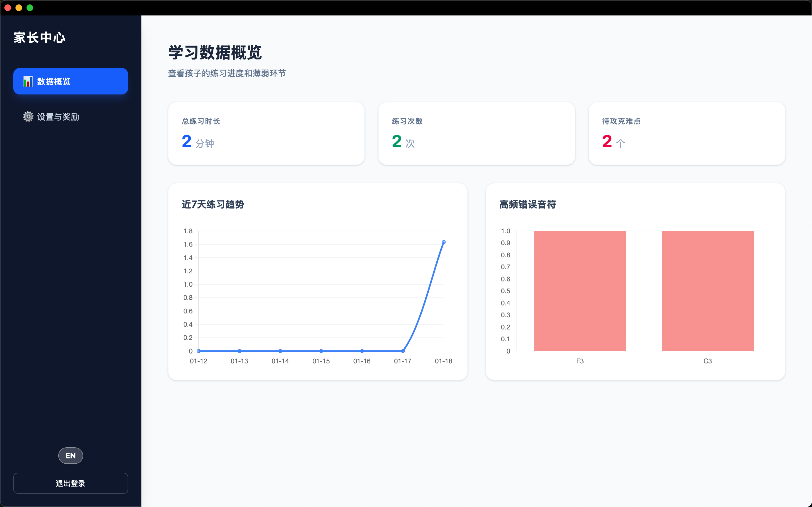
Task: Click the 总练习时长 stat card
Action: tap(266, 133)
